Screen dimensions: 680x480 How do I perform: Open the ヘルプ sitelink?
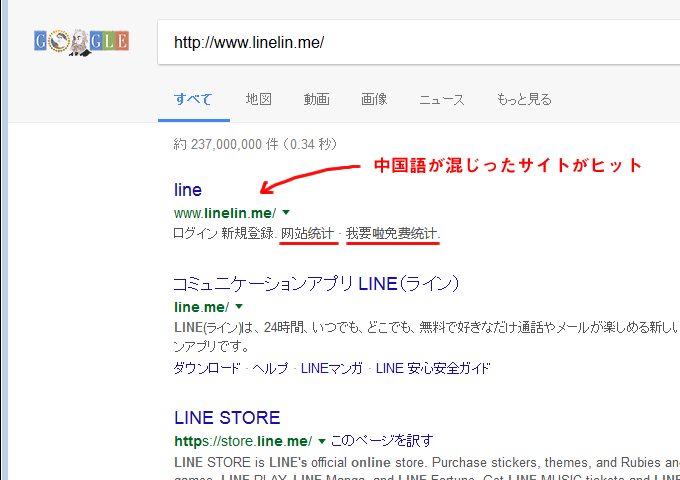click(270, 368)
